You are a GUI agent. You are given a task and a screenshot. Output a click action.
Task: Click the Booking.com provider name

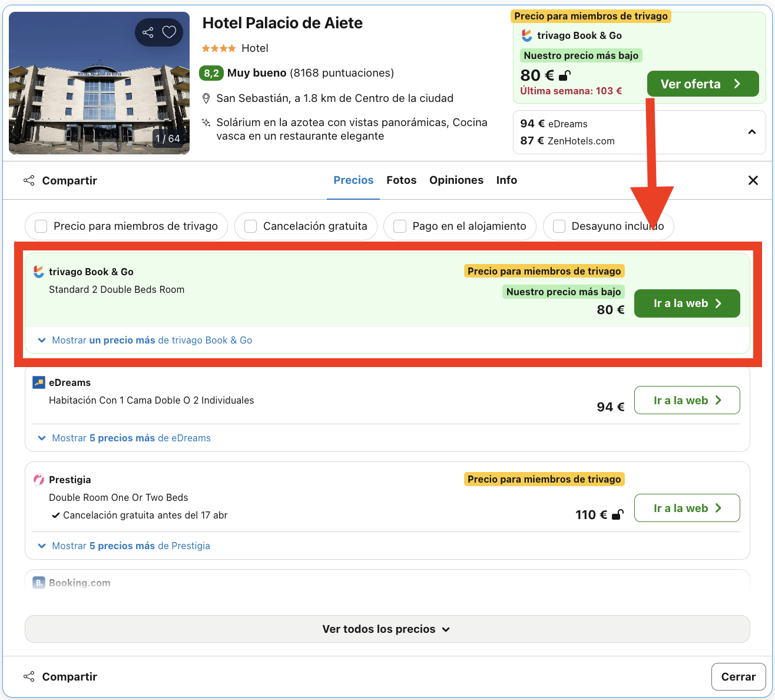[80, 583]
